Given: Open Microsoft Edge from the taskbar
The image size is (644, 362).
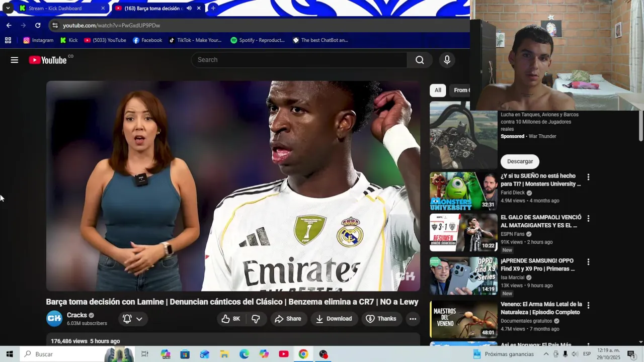Looking at the screenshot, I should pos(244,354).
